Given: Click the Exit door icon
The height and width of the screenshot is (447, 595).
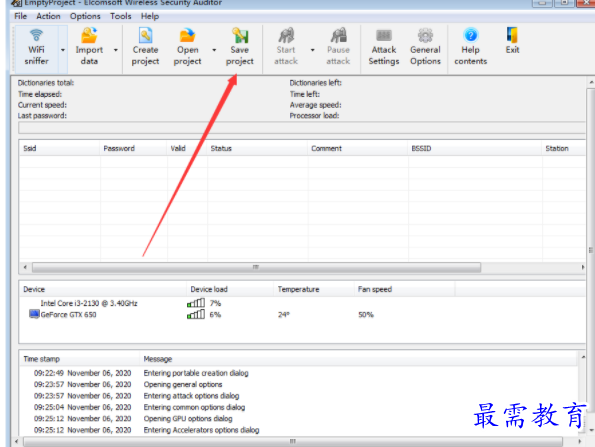Looking at the screenshot, I should tap(512, 36).
